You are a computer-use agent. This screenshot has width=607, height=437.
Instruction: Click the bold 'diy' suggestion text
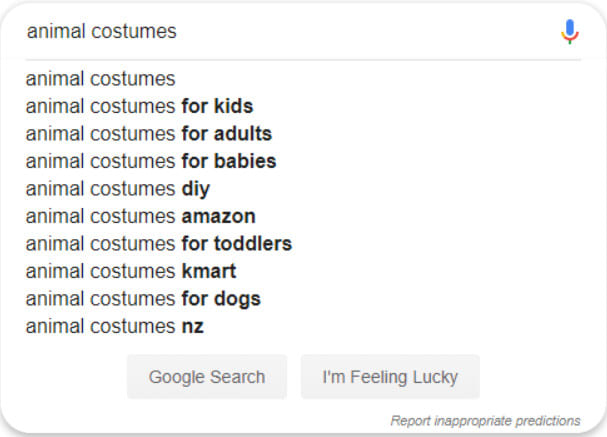coord(196,189)
